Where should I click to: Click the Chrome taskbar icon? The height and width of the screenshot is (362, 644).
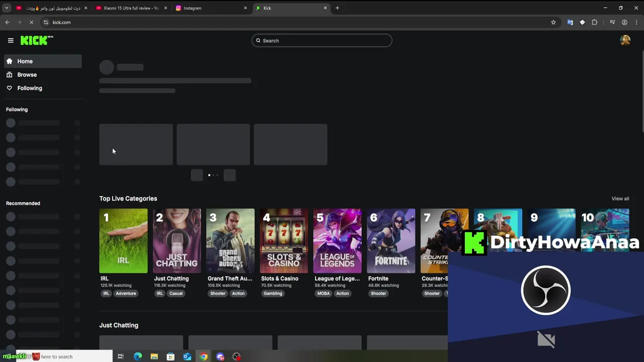203,356
